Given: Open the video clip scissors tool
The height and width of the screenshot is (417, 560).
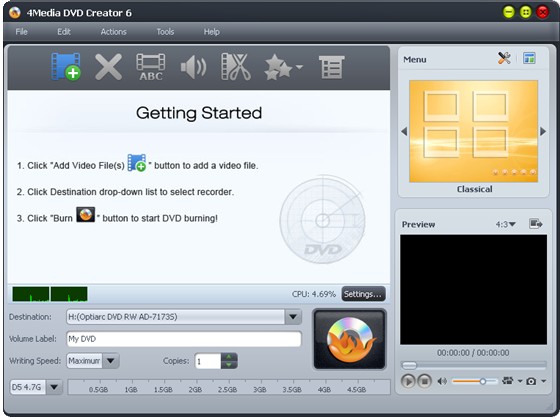Looking at the screenshot, I should pos(236,67).
